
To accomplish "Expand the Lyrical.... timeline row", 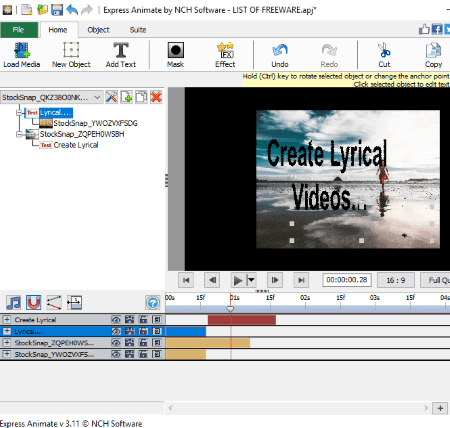I will click(x=7, y=331).
